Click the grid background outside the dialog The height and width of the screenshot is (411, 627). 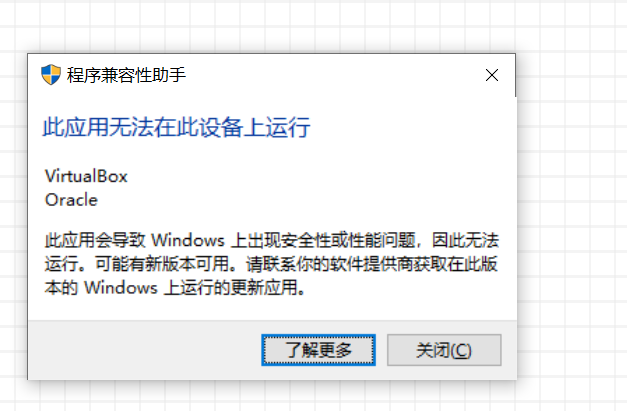pos(572,200)
